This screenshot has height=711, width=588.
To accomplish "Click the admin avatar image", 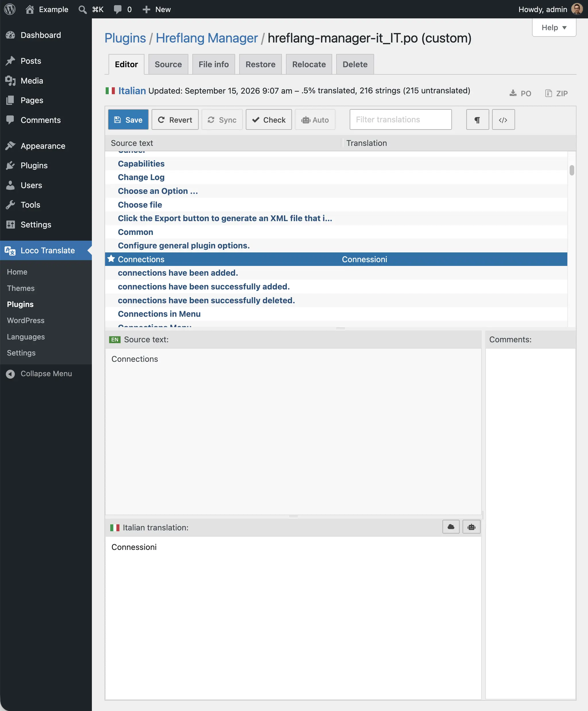I will pyautogui.click(x=577, y=9).
